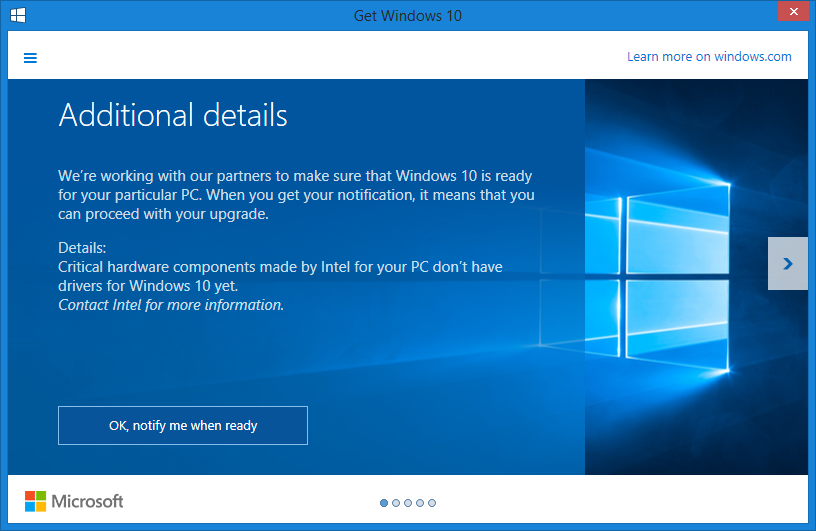Click OK, notify me when ready
This screenshot has height=531, width=816.
tap(183, 425)
